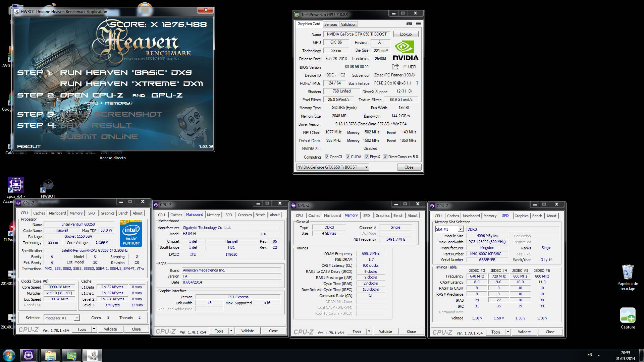
Task: Click the HWBOT Heaven taskbar icon
Action: click(x=92, y=355)
